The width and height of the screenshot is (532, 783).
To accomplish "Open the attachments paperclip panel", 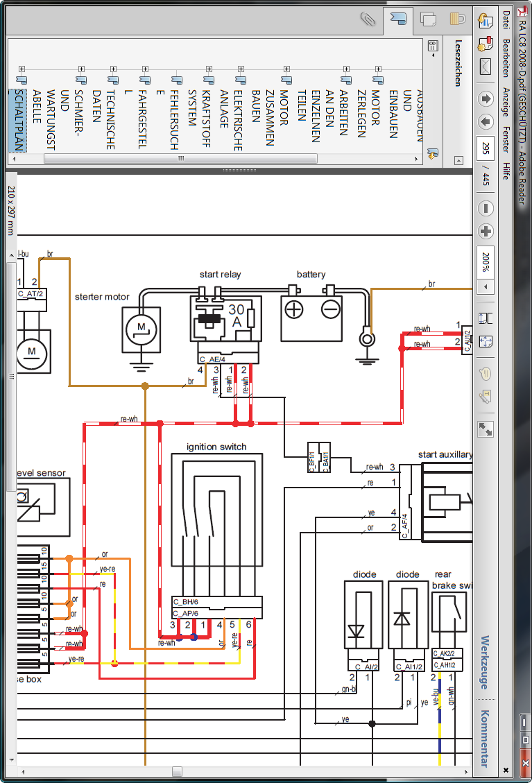I will 368,19.
